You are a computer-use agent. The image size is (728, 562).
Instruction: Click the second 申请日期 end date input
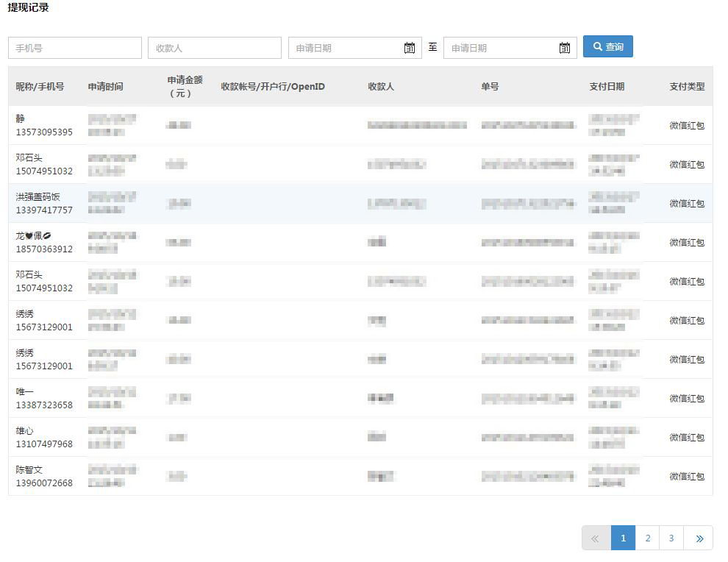click(x=499, y=48)
